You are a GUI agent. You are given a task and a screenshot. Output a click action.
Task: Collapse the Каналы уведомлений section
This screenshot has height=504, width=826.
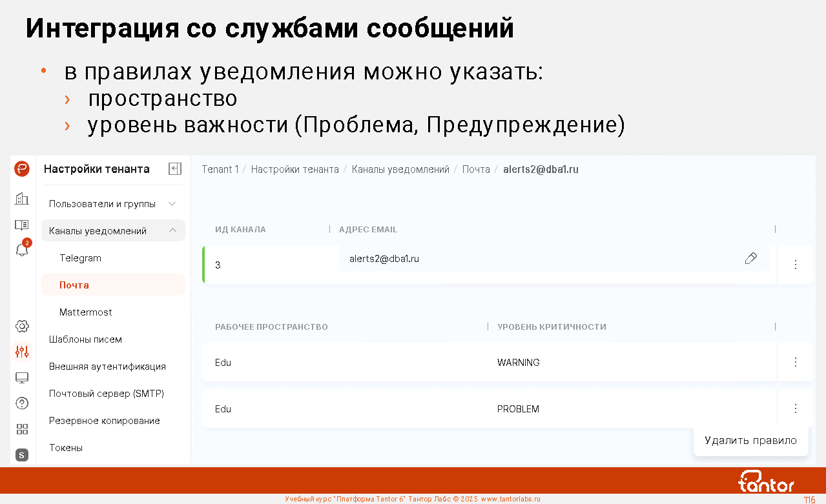(172, 230)
